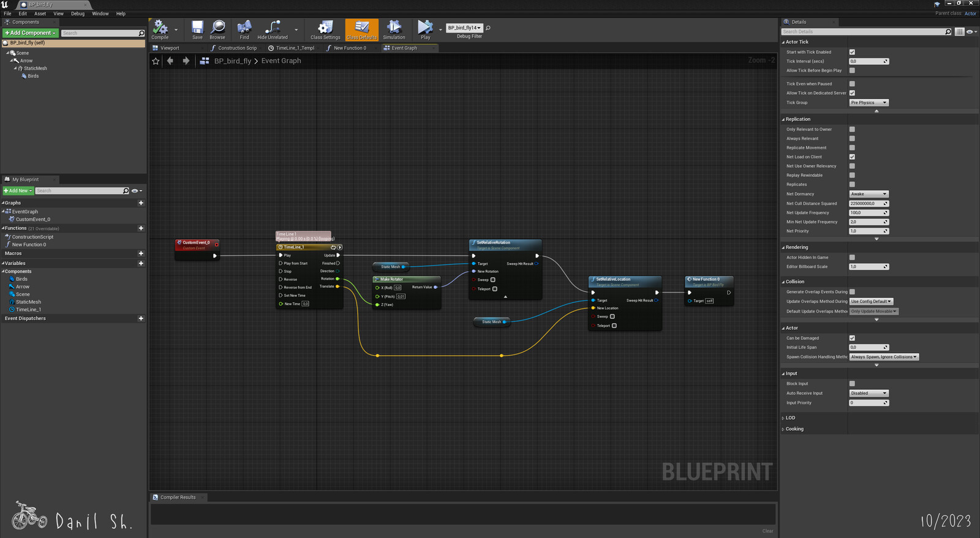Open Class Defaults

click(362, 29)
